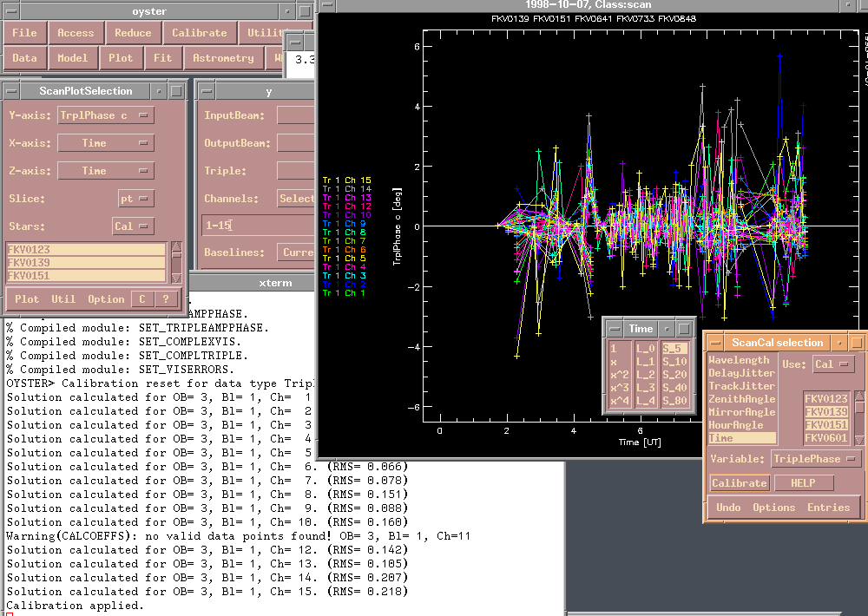Open the Y-axis TrplPhase c dropdown
868x616 pixels.
106,115
